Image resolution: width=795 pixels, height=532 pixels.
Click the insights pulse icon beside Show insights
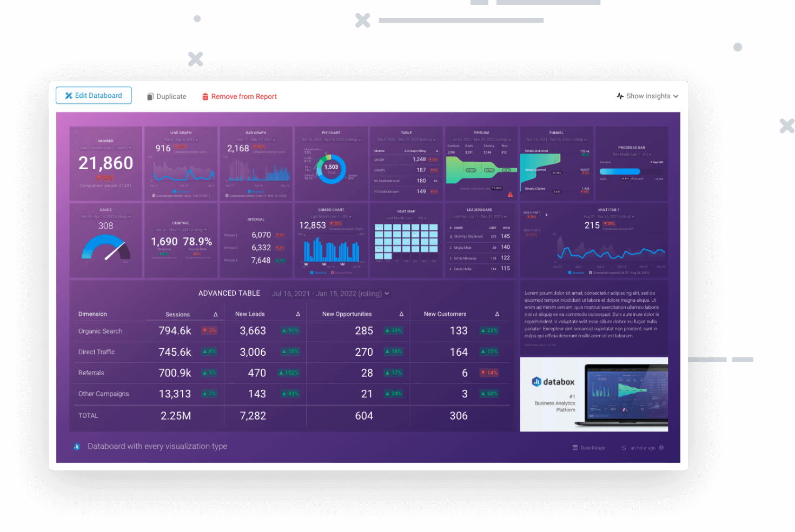[620, 96]
